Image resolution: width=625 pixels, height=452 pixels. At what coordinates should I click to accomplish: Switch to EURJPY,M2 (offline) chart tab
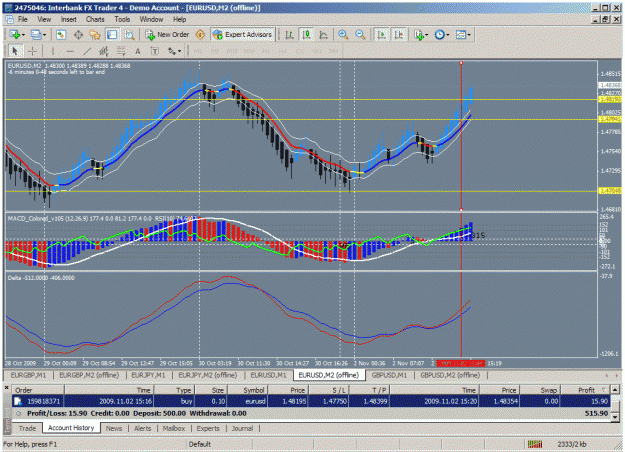[x=207, y=375]
